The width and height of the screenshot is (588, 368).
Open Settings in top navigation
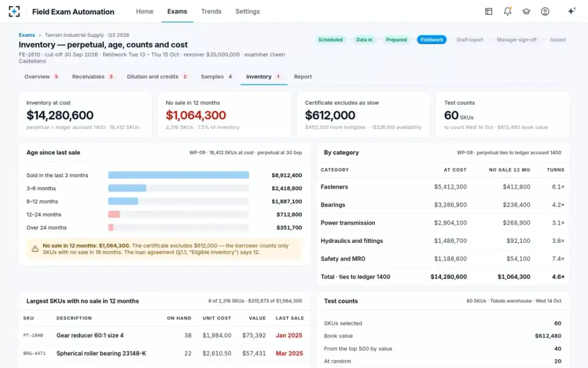247,11
